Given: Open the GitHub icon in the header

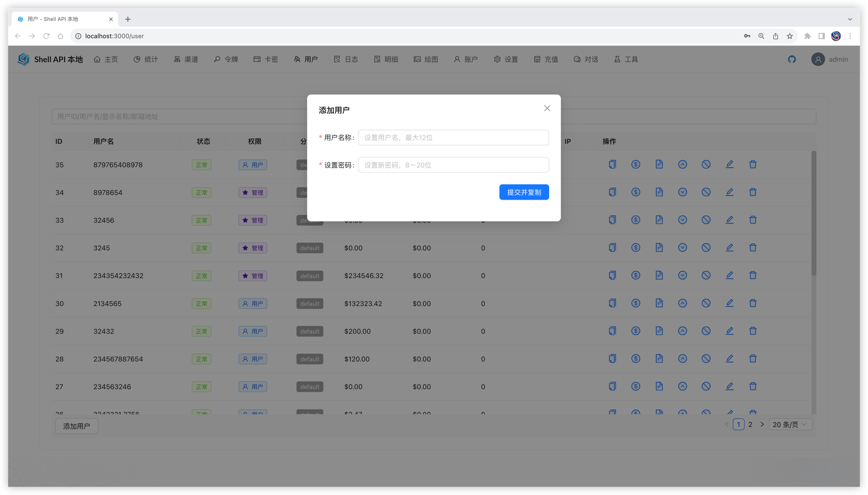Looking at the screenshot, I should (792, 59).
